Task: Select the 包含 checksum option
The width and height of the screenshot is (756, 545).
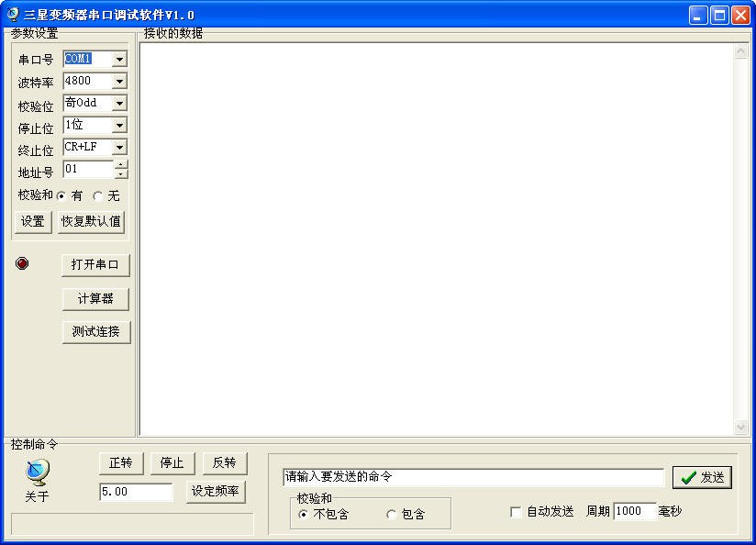Action: point(392,515)
